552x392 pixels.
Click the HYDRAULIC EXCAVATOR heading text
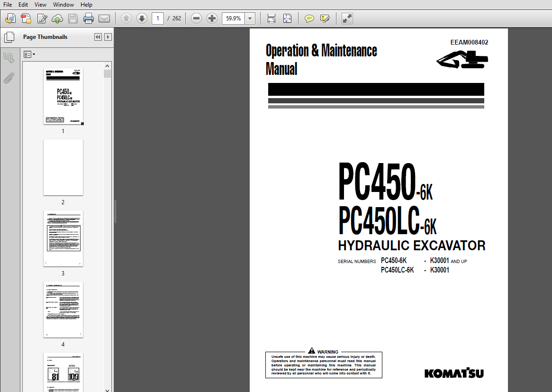click(412, 246)
